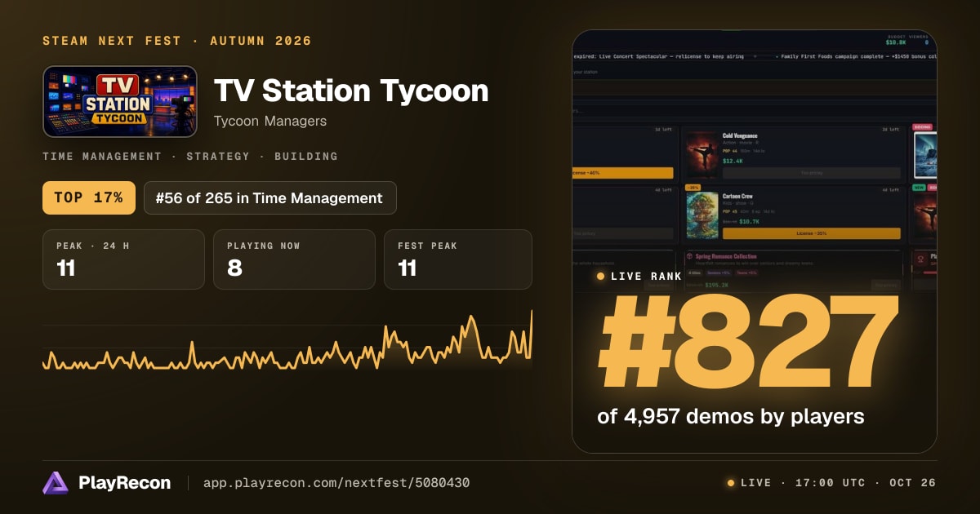Click the green NEW badge
Viewport: 980px width, 514px height.
[920, 188]
